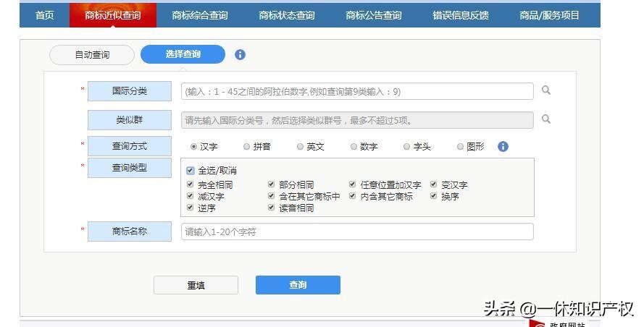
Task: Uncheck the 完全相同 checkbox
Action: 190,184
